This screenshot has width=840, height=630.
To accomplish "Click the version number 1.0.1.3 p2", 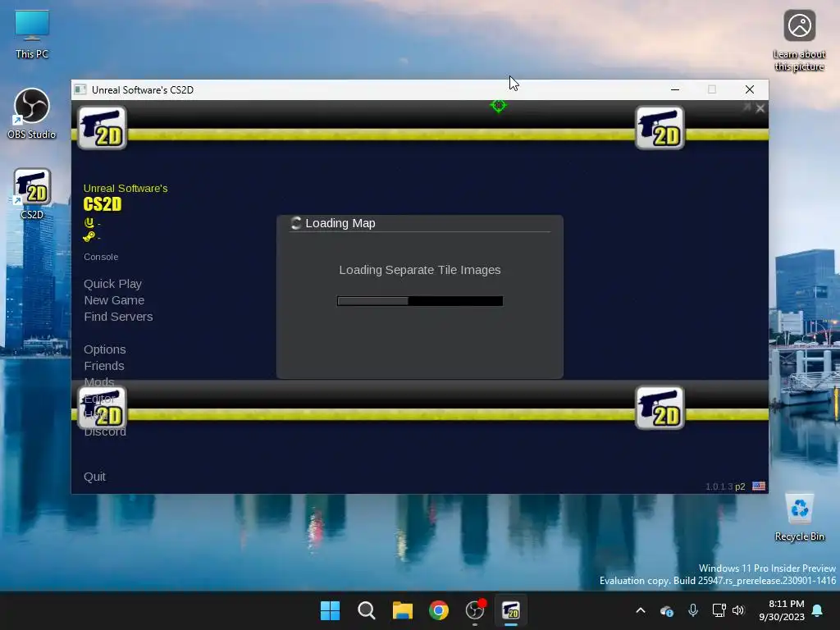I will coord(725,486).
